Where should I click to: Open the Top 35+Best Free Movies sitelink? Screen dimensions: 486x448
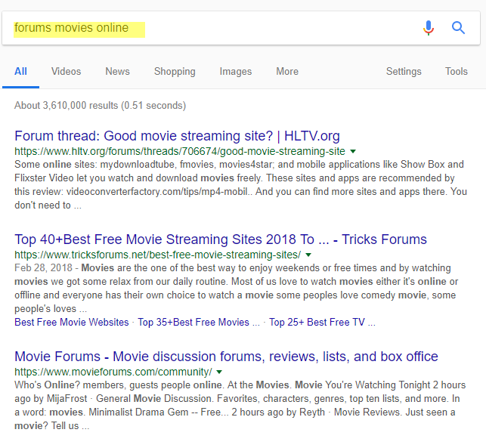coord(199,323)
